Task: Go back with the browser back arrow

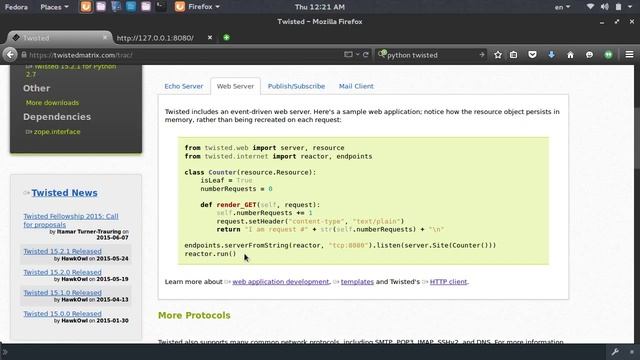Action: pyautogui.click(x=10, y=55)
